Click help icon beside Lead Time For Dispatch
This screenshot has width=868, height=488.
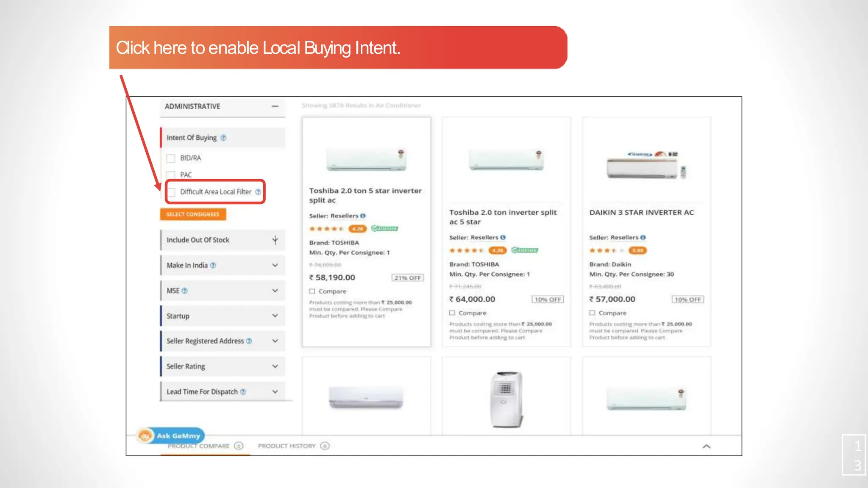[x=243, y=392]
